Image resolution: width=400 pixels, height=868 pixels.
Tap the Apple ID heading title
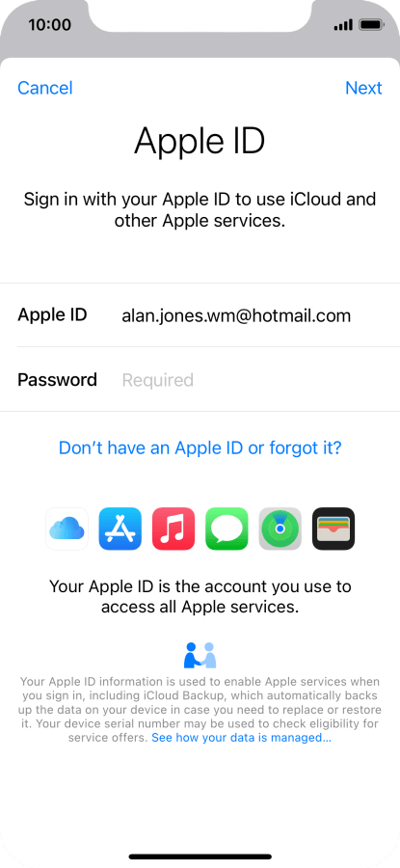[x=200, y=141]
